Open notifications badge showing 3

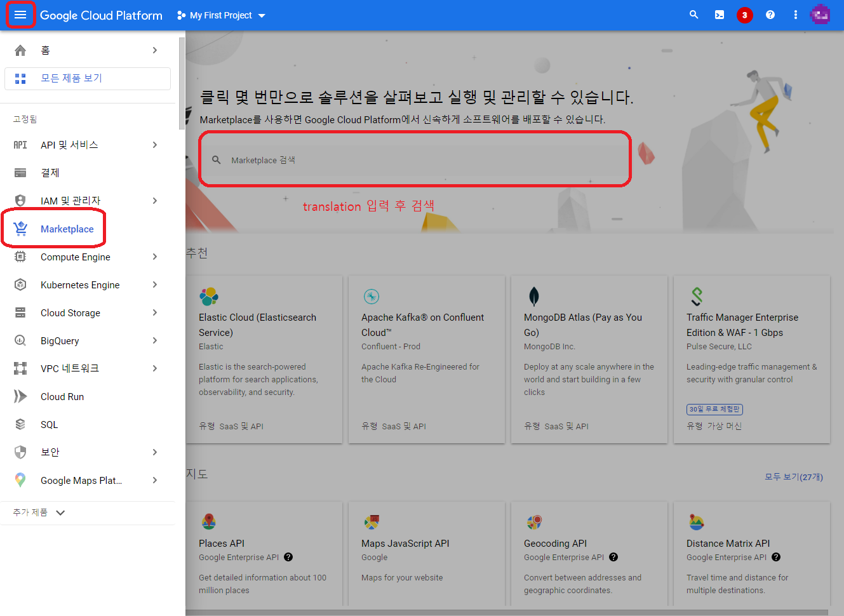coord(744,15)
